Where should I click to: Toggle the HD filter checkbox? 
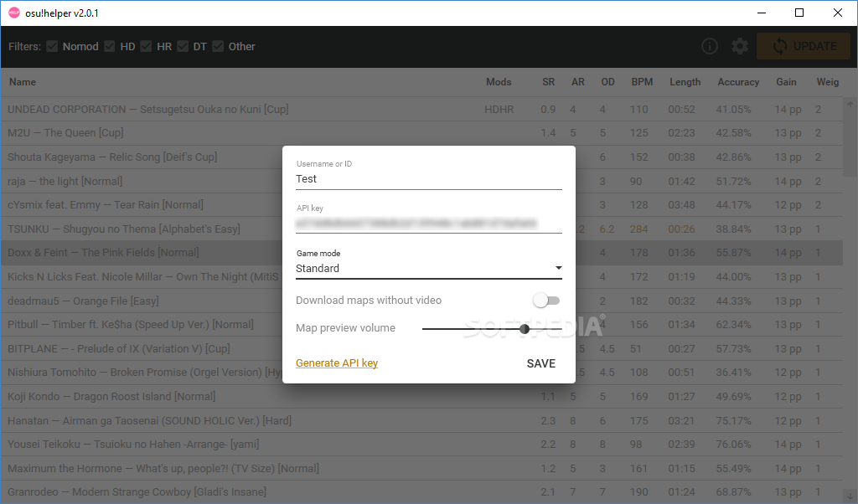pyautogui.click(x=110, y=46)
